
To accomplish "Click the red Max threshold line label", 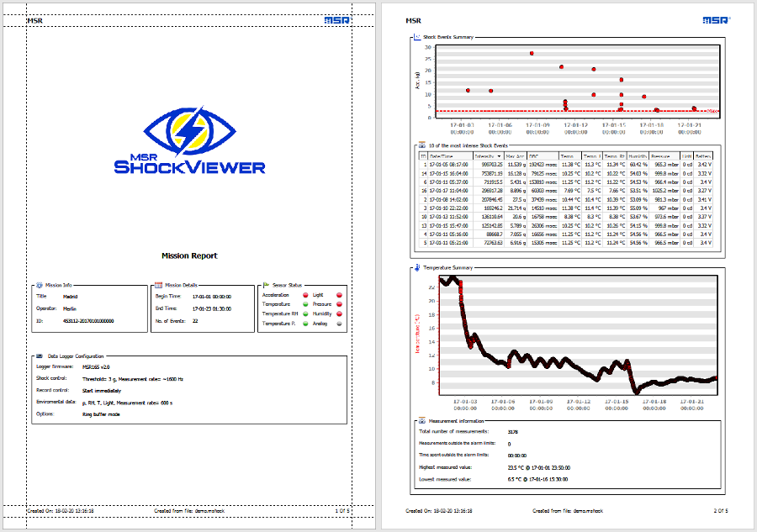I will (x=712, y=112).
